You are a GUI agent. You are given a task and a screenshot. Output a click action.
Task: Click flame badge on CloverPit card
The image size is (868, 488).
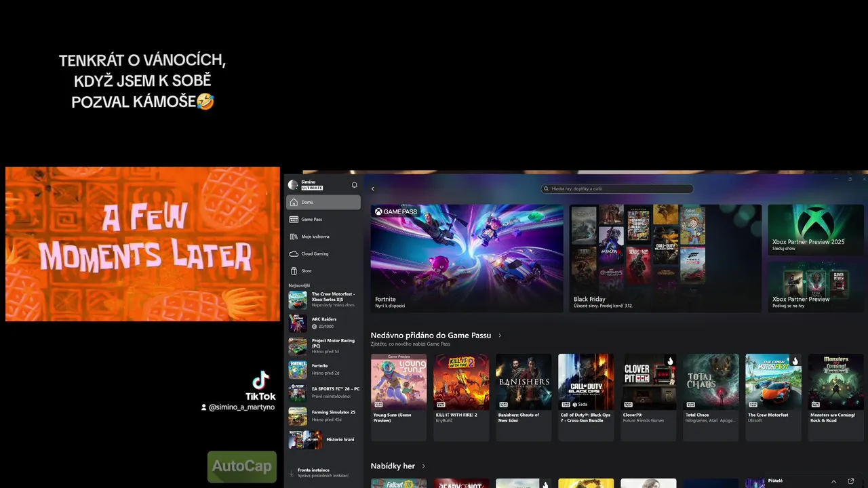670,361
